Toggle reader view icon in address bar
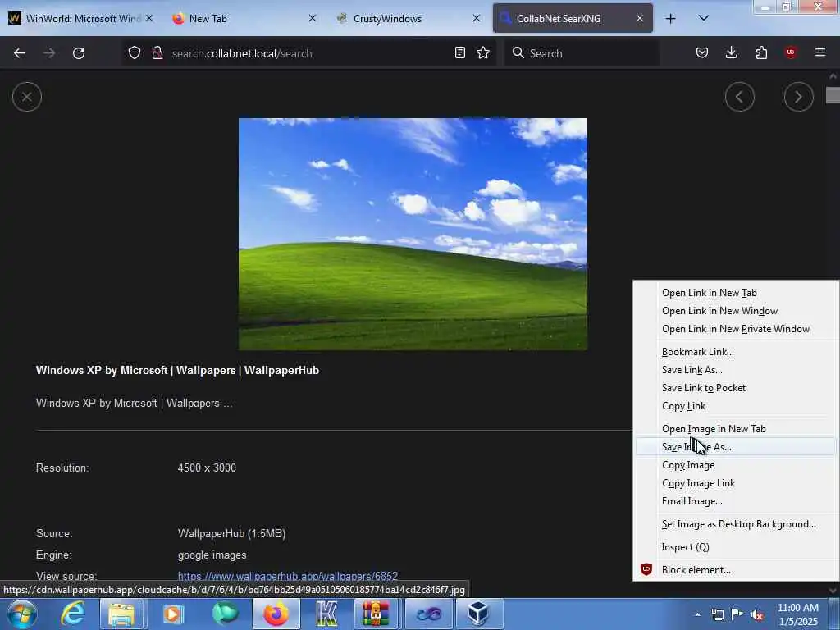Screen dimensions: 840x630 click(x=459, y=52)
